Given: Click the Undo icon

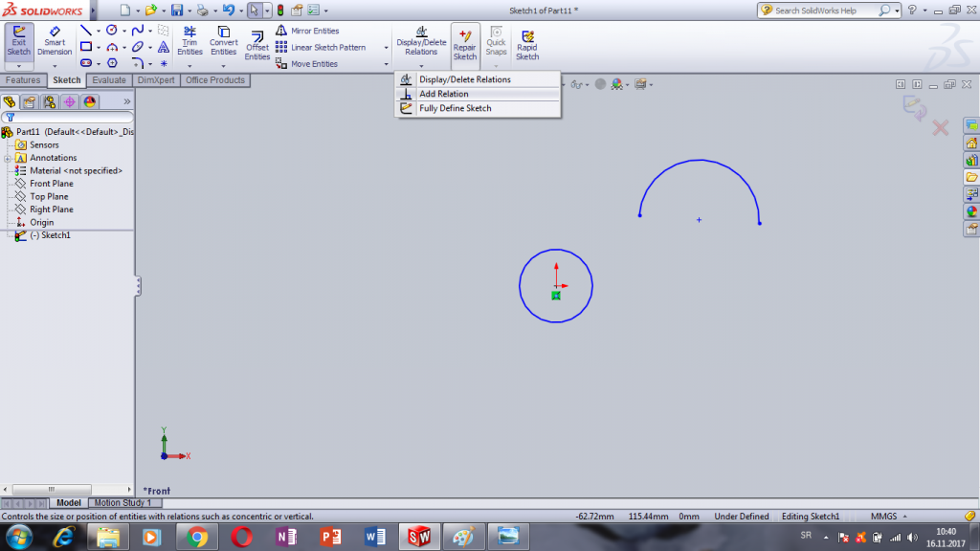Looking at the screenshot, I should [x=228, y=10].
